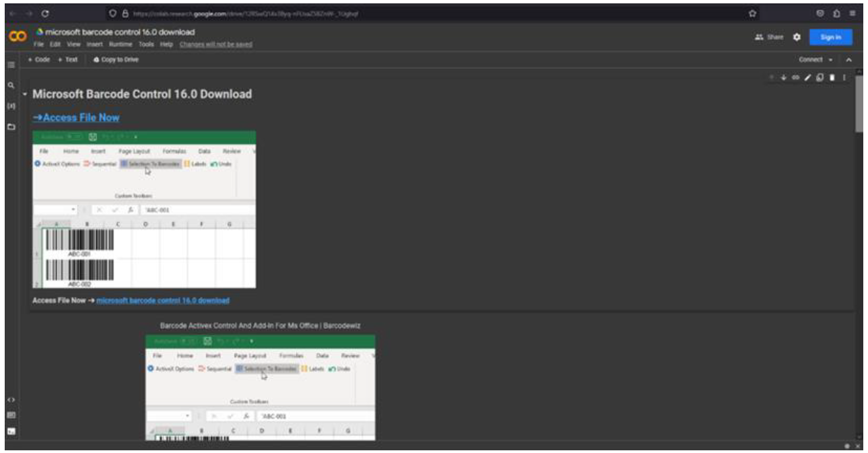Image resolution: width=868 pixels, height=453 pixels.
Task: Open the File menu
Action: tap(38, 44)
